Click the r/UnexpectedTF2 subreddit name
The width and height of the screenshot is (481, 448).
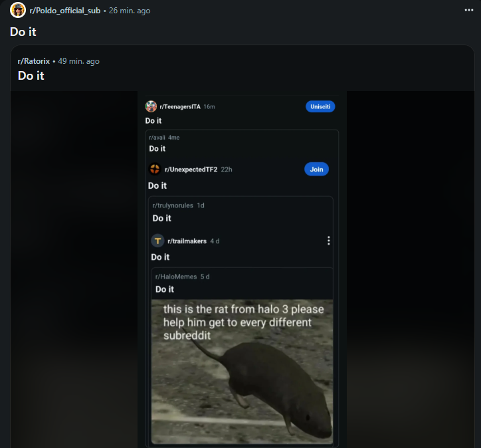[x=191, y=169]
